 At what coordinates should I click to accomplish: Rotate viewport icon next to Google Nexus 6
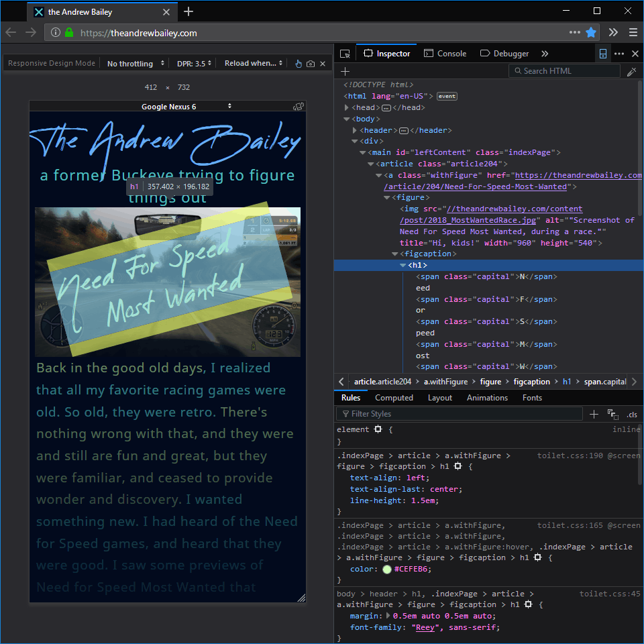(x=299, y=107)
